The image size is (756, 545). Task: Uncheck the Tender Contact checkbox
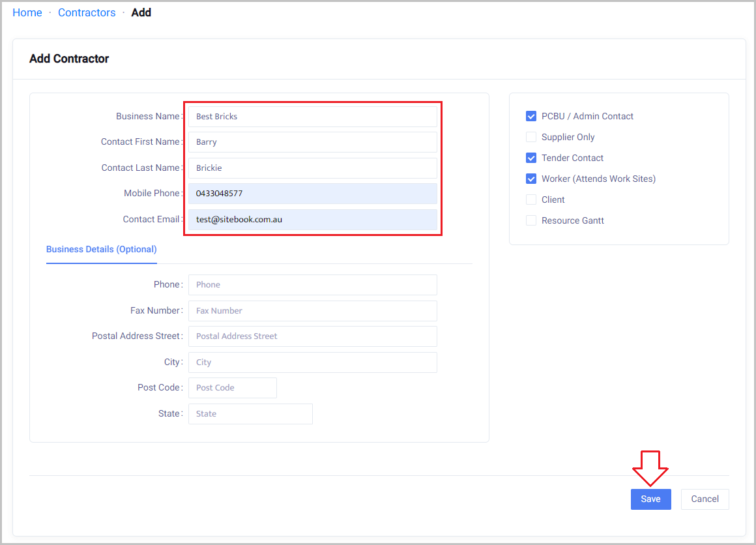531,158
